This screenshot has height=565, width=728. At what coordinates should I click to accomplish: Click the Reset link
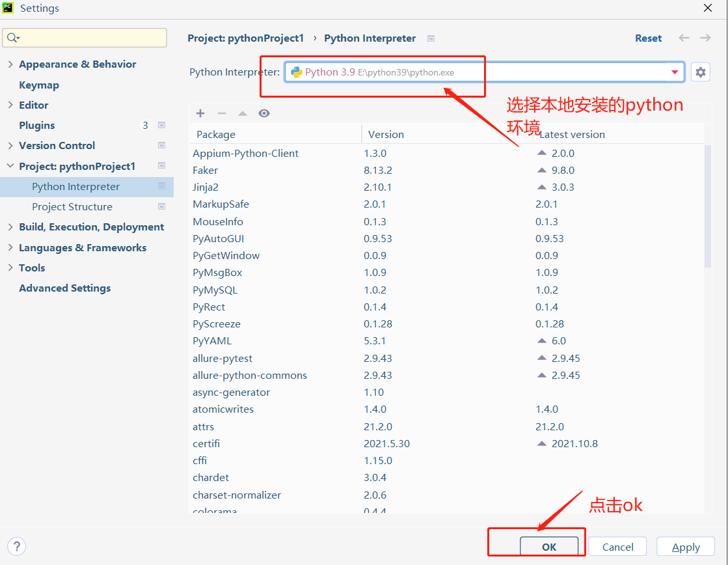[x=648, y=38]
